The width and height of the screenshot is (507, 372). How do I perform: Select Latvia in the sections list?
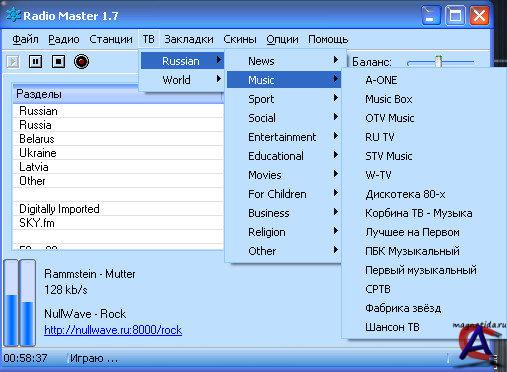[x=118, y=167]
